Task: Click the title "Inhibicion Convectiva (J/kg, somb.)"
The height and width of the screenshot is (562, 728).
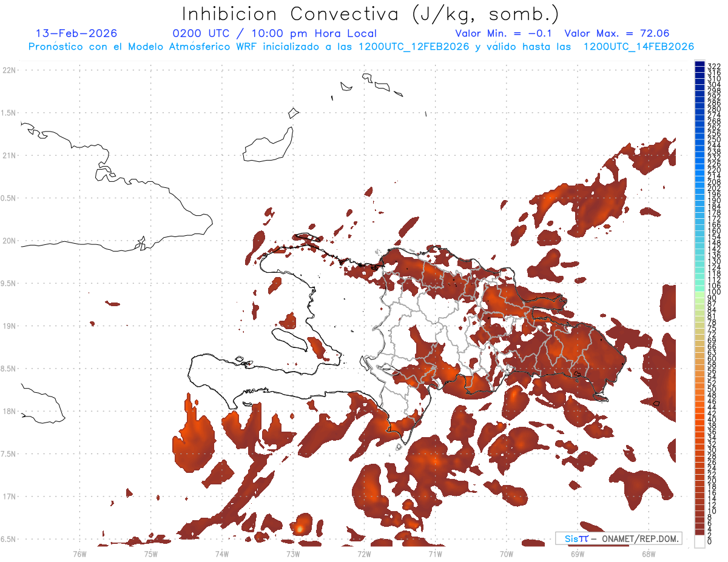Action: point(371,14)
